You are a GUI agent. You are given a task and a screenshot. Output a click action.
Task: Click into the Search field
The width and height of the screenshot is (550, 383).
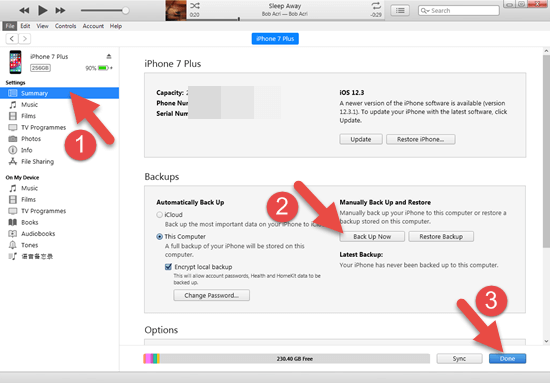459,11
